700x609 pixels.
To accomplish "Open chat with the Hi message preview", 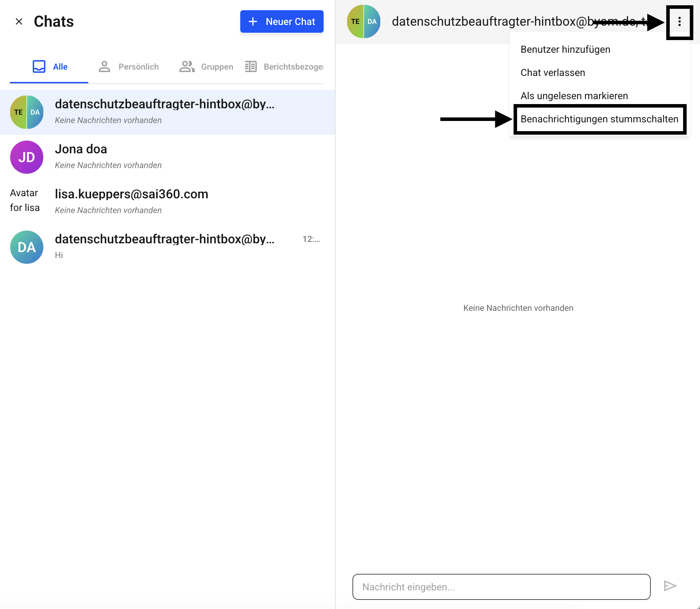I will coord(165,247).
